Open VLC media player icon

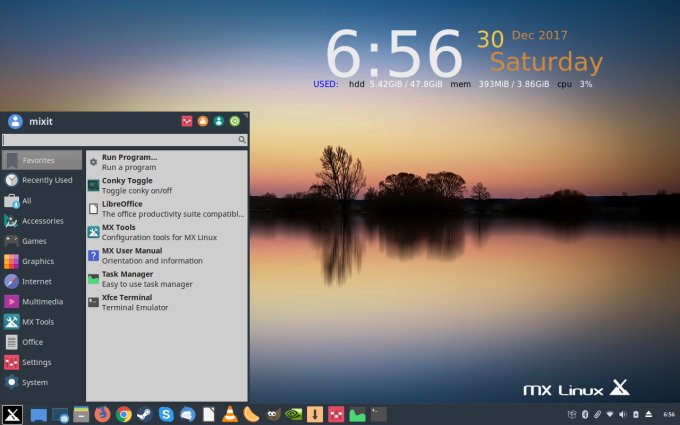click(229, 414)
